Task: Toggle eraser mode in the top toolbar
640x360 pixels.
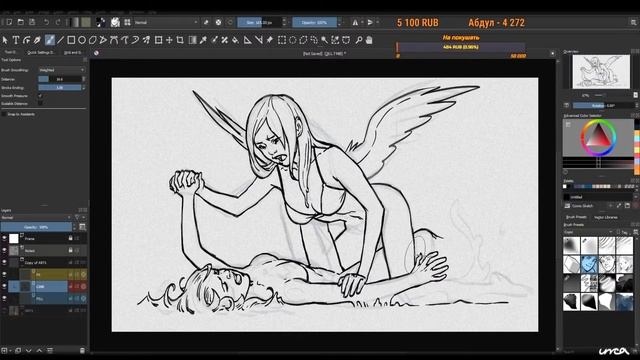Action: click(206, 22)
